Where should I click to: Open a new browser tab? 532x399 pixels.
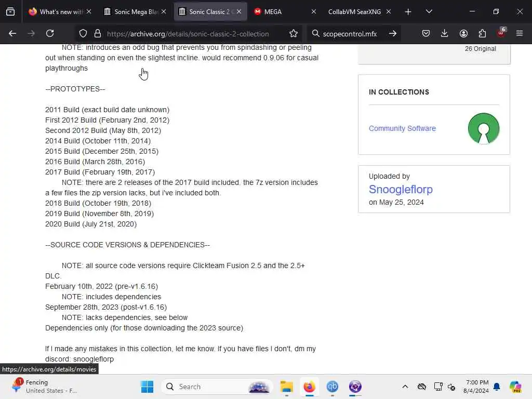tap(408, 12)
